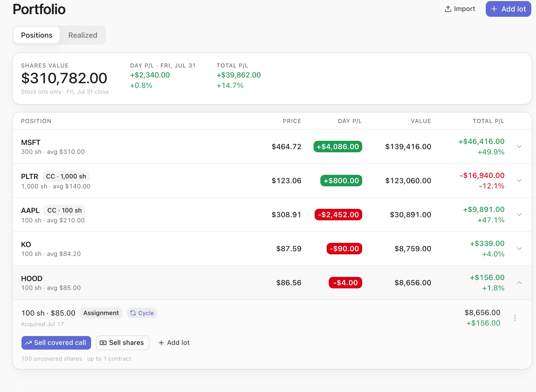Click Add lot under HOOD lot
The height and width of the screenshot is (392, 536).
[x=174, y=343]
